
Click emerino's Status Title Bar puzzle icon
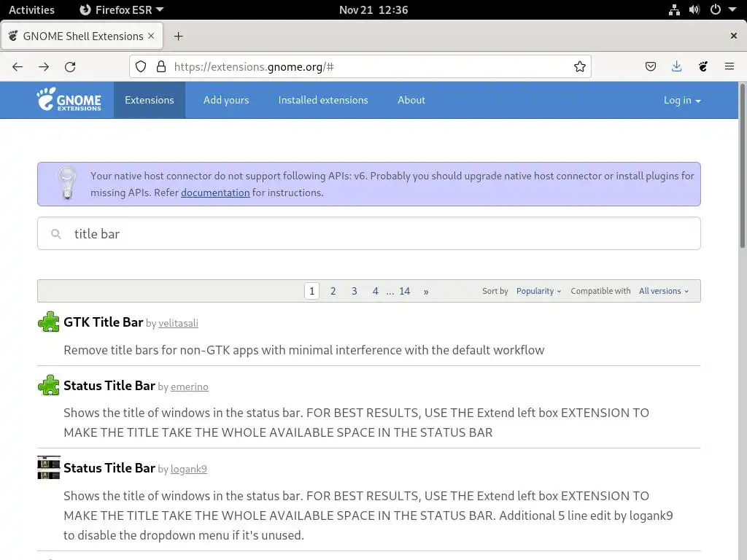click(x=49, y=385)
